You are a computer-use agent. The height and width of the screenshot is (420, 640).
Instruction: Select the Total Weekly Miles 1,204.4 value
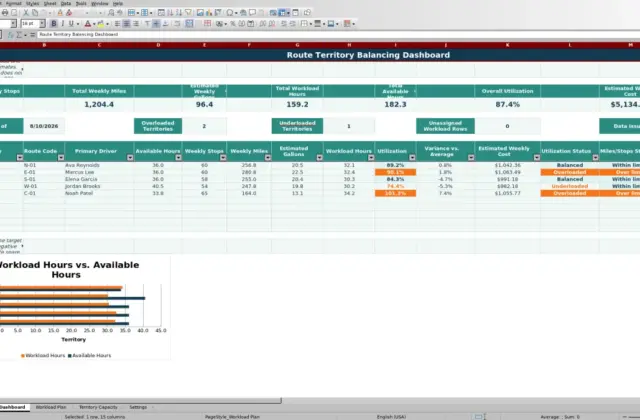[99, 104]
